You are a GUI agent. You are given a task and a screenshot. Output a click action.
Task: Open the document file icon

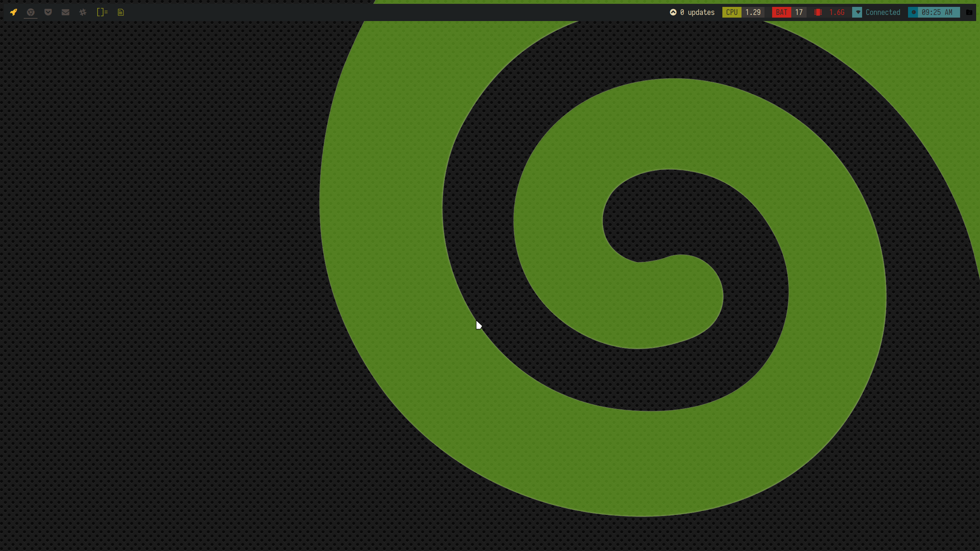pos(121,12)
